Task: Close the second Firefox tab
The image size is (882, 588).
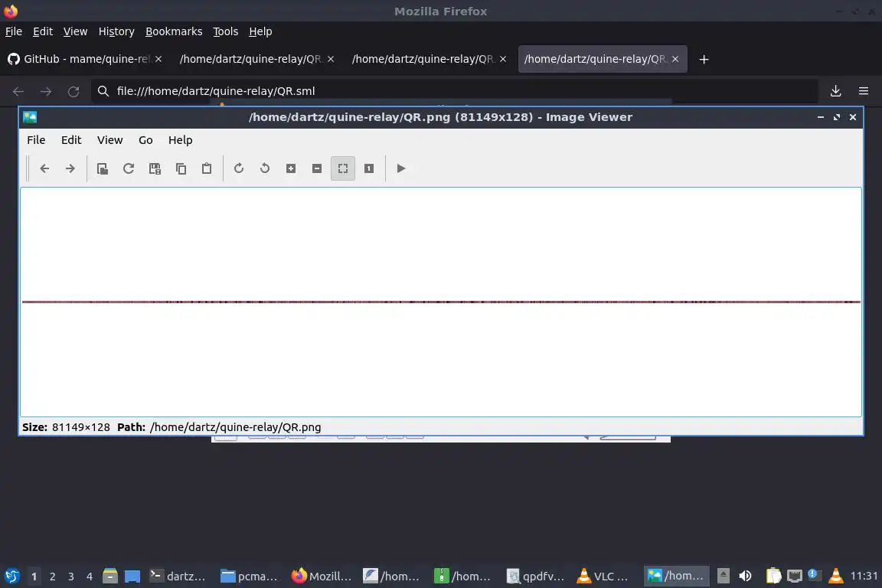Action: 331,59
